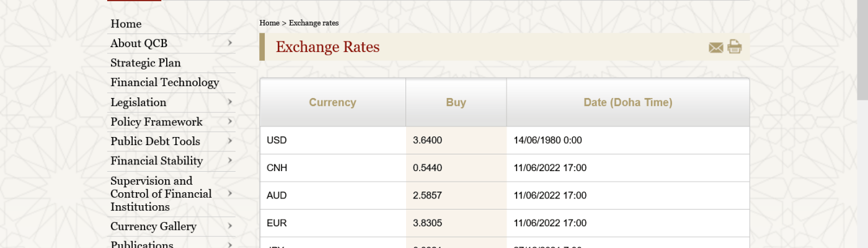This screenshot has width=868, height=248.
Task: Click the Currency column header
Action: pyautogui.click(x=333, y=102)
